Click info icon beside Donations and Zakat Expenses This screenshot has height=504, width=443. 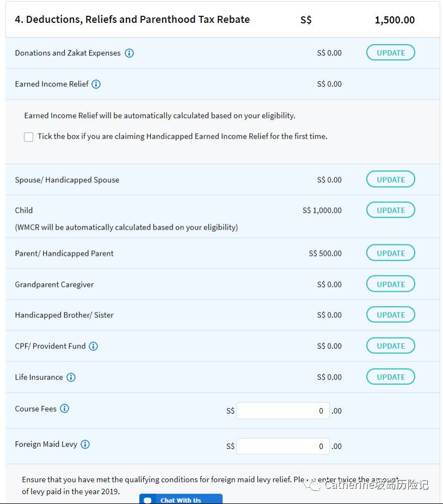coord(129,53)
